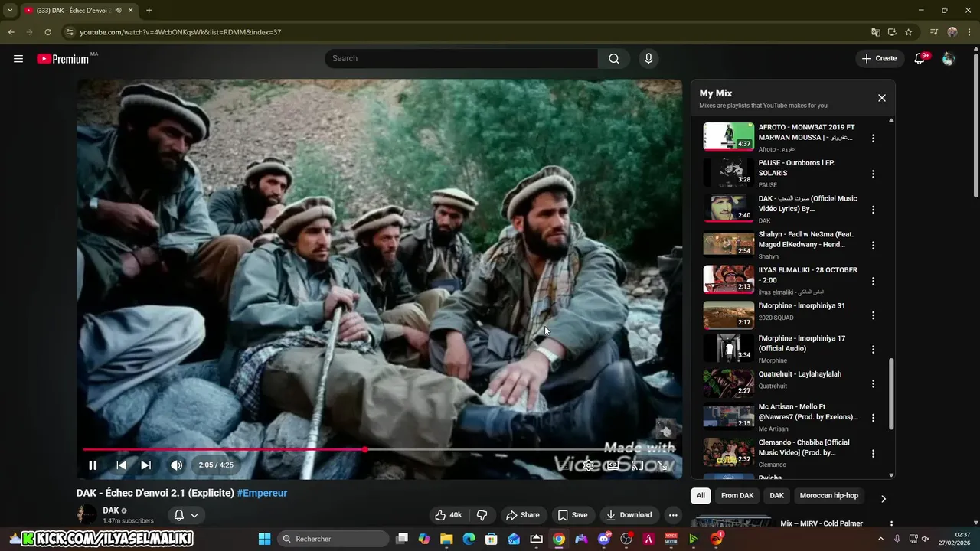980x551 pixels.
Task: Click the search magnifier button
Action: 614,59
